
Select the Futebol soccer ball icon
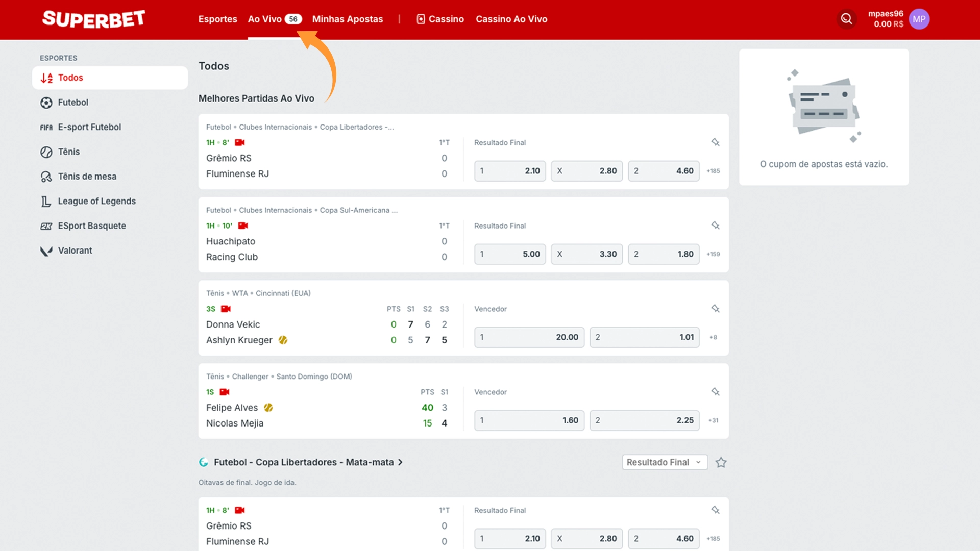(x=46, y=103)
